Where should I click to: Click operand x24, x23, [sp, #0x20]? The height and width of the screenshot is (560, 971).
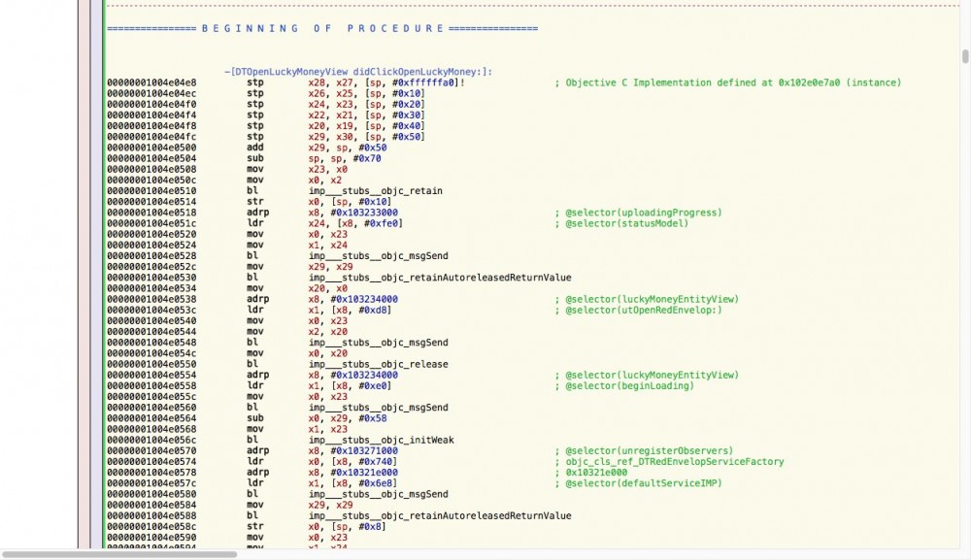(367, 104)
